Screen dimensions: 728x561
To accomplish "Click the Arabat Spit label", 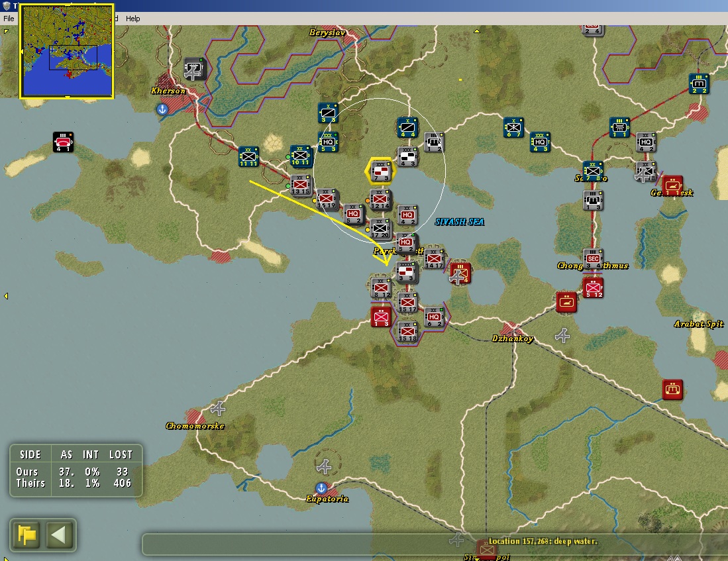I will [699, 324].
